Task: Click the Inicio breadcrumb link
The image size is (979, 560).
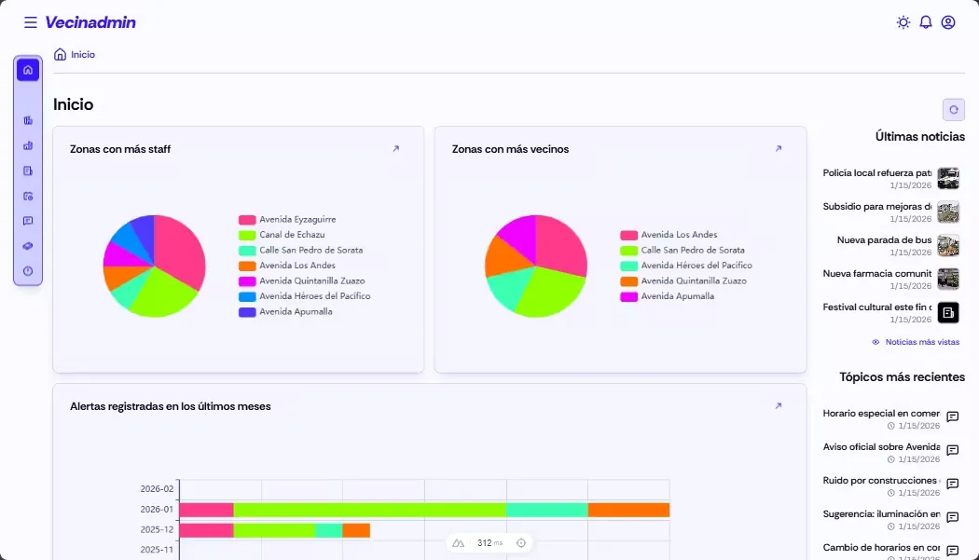Action: point(83,55)
